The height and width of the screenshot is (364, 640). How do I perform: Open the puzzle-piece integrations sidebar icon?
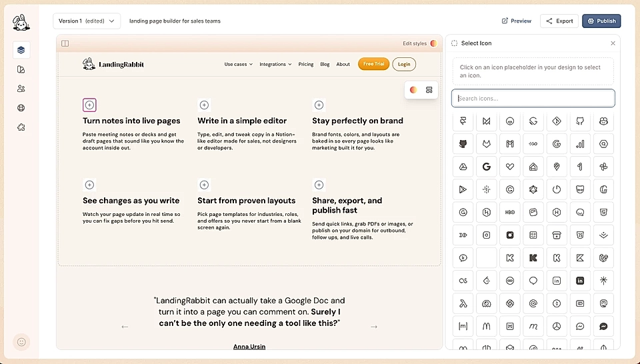(x=21, y=127)
